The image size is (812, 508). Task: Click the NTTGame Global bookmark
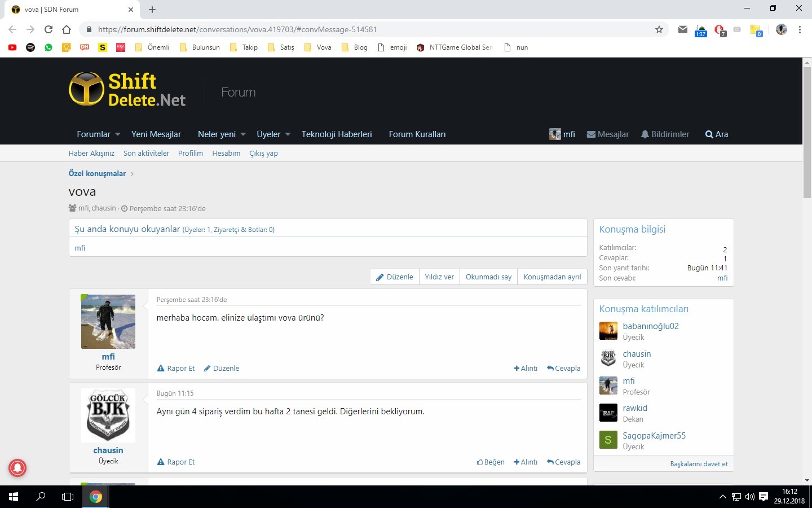455,47
